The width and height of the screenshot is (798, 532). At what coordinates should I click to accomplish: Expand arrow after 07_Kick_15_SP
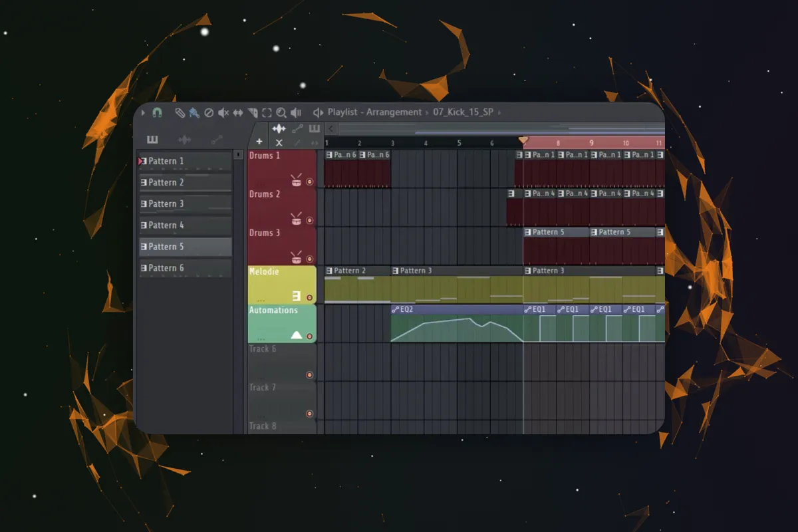click(x=499, y=112)
